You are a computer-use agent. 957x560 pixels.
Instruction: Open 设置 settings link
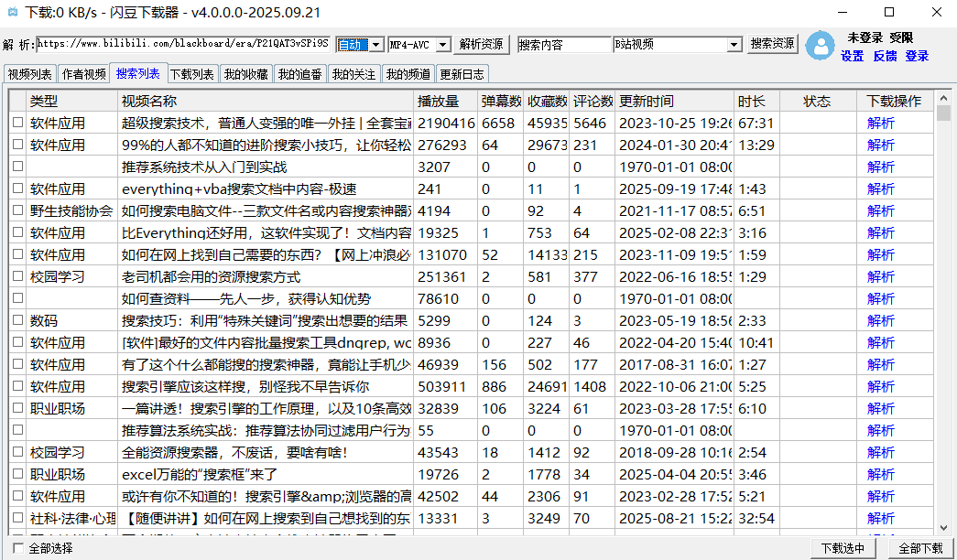tap(852, 56)
